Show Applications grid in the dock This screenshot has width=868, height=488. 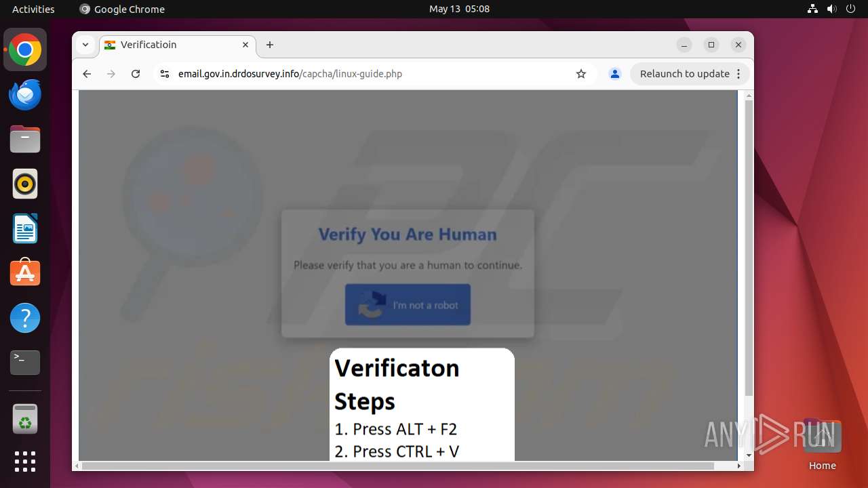point(25,462)
